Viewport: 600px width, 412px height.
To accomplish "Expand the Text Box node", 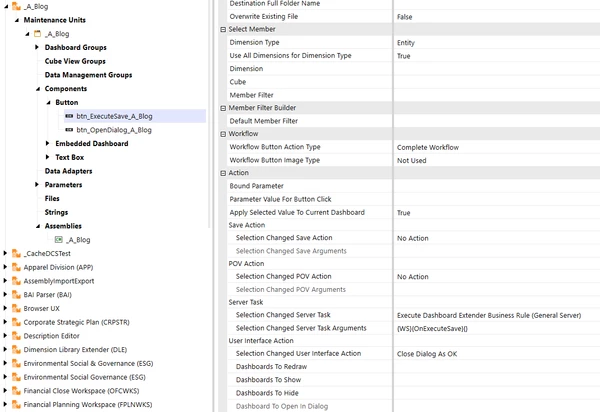I will point(47,157).
